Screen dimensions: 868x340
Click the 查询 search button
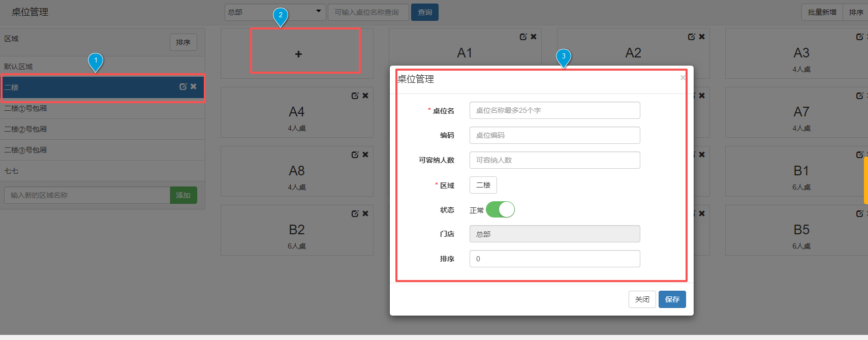click(x=424, y=12)
